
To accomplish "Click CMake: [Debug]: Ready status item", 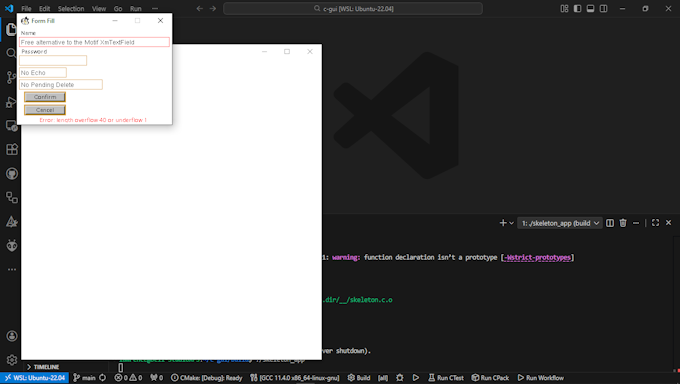I will tap(206, 378).
